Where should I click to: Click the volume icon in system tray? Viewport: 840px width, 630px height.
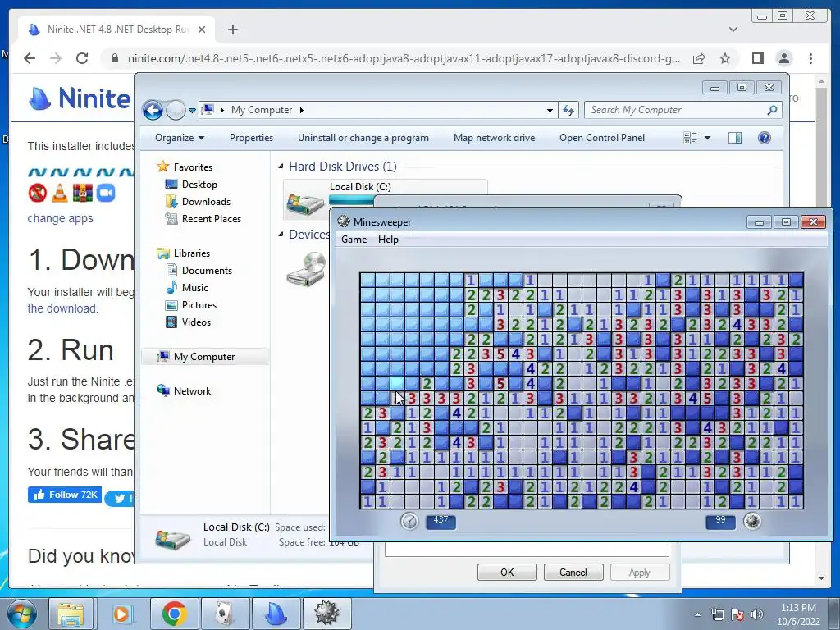756,614
